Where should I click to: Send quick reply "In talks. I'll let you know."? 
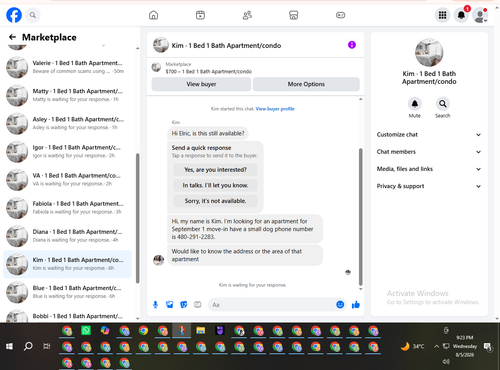click(x=215, y=185)
